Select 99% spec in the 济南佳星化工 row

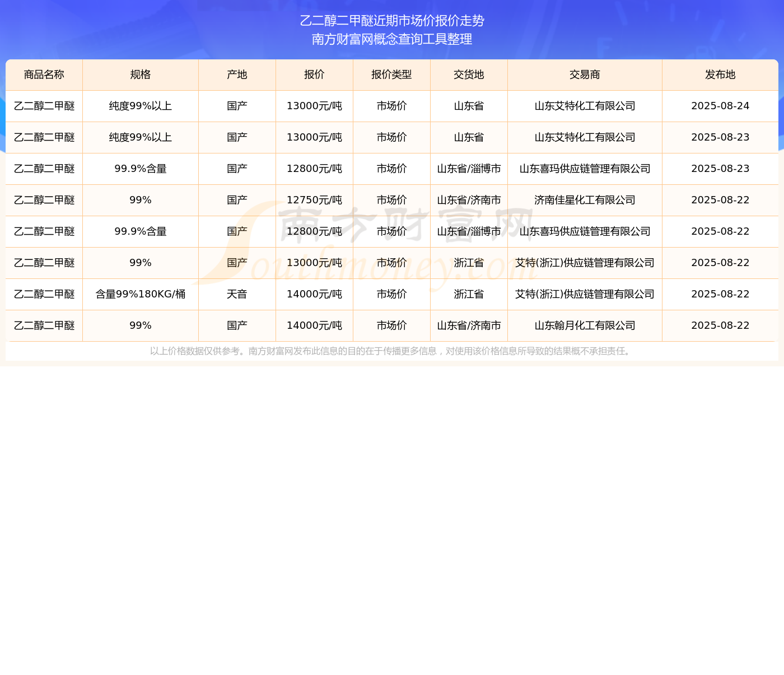[x=141, y=200]
